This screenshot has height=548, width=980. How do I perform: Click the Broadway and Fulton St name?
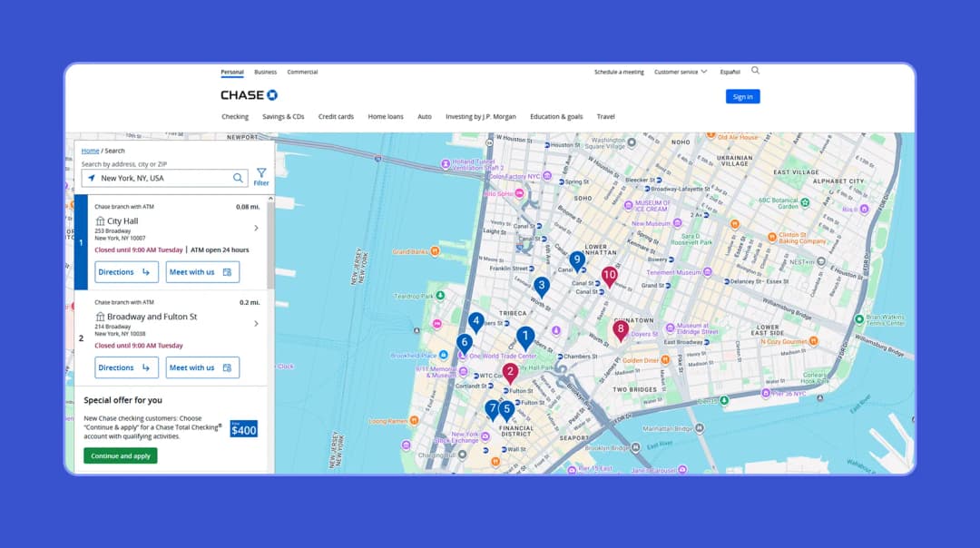152,317
